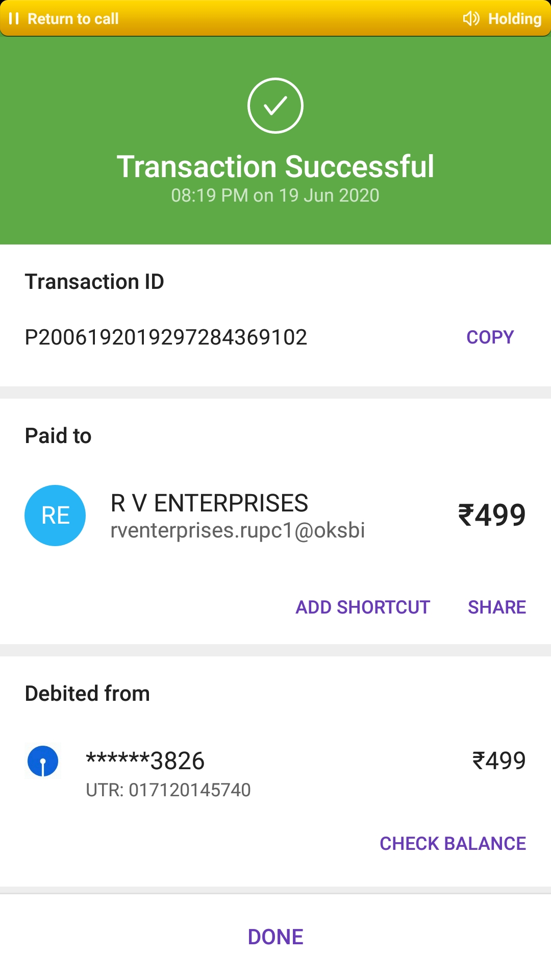
Task: Tap the RE payee avatar
Action: coord(55,515)
